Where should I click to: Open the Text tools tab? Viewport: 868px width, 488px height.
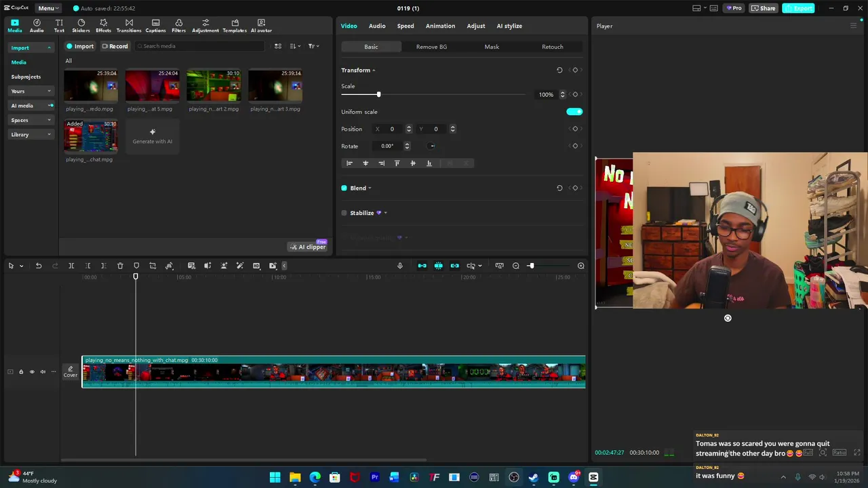59,26
